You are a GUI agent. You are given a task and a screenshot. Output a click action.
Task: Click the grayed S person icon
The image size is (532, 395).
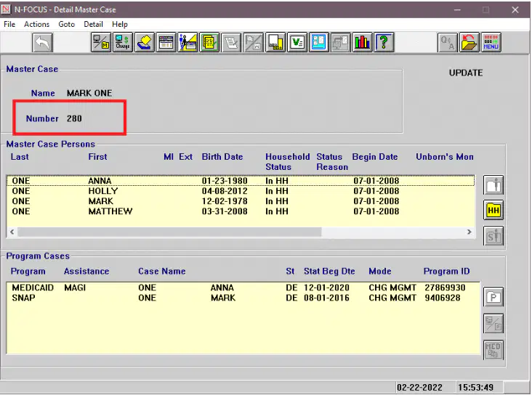[493, 236]
